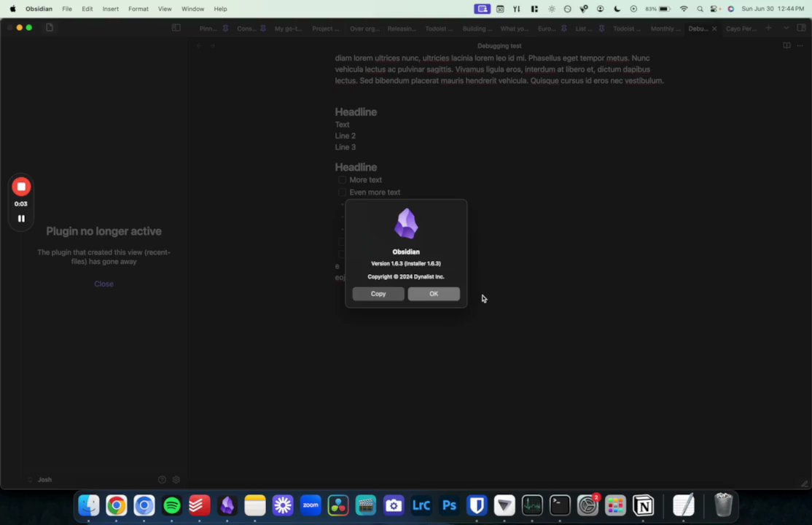Open Spotlight search in menu bar
The image size is (812, 525).
point(700,9)
